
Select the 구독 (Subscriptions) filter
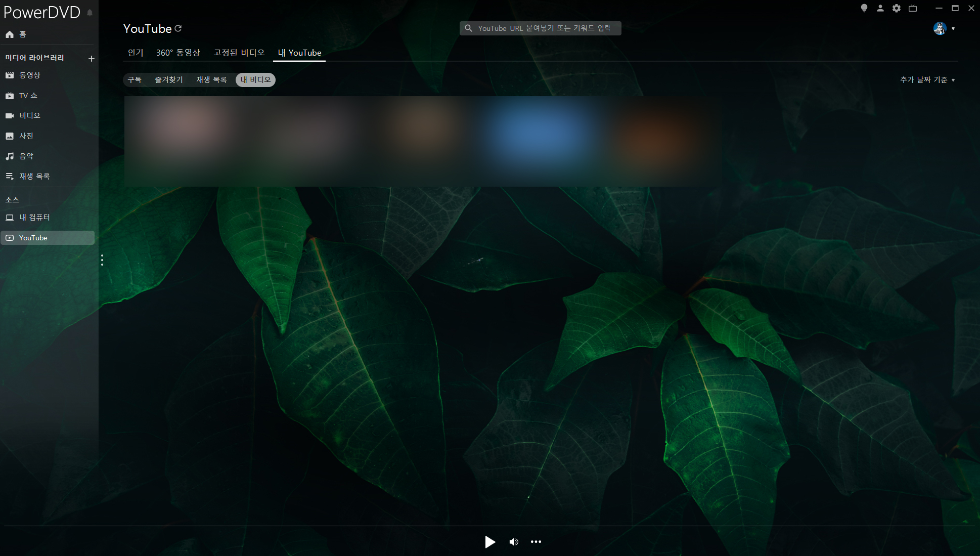[x=135, y=80]
